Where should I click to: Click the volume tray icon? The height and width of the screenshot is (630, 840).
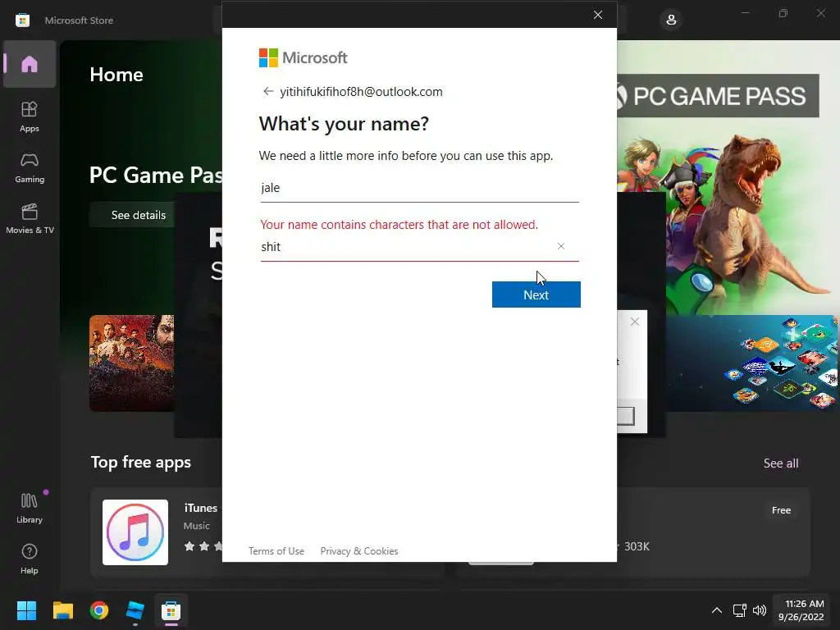point(759,610)
